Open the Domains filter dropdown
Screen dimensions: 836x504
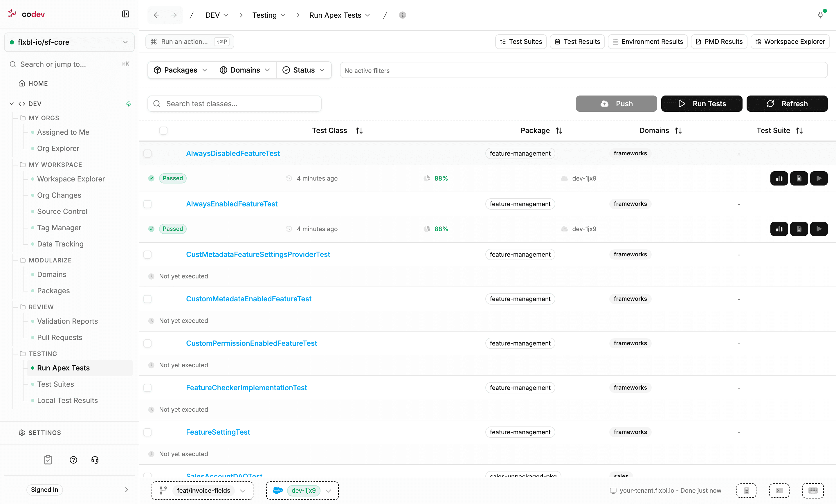pyautogui.click(x=245, y=70)
